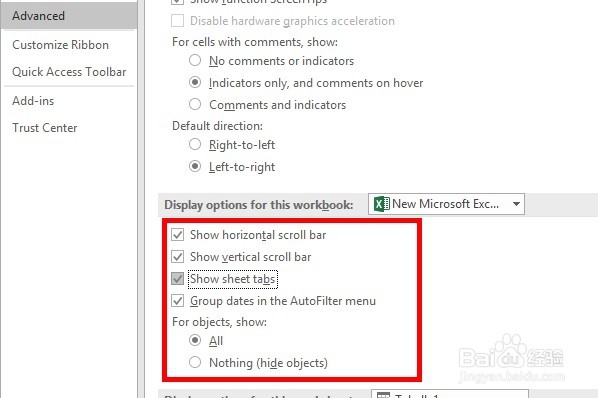Select Comments and indicators option
This screenshot has width=598, height=398.
click(195, 104)
